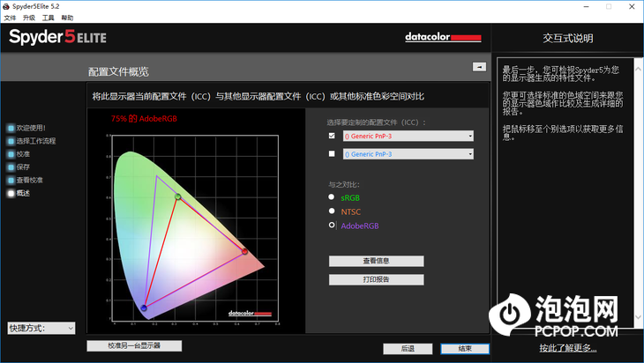Click the 75% 的 AdobeRGB gamut label

(x=144, y=119)
